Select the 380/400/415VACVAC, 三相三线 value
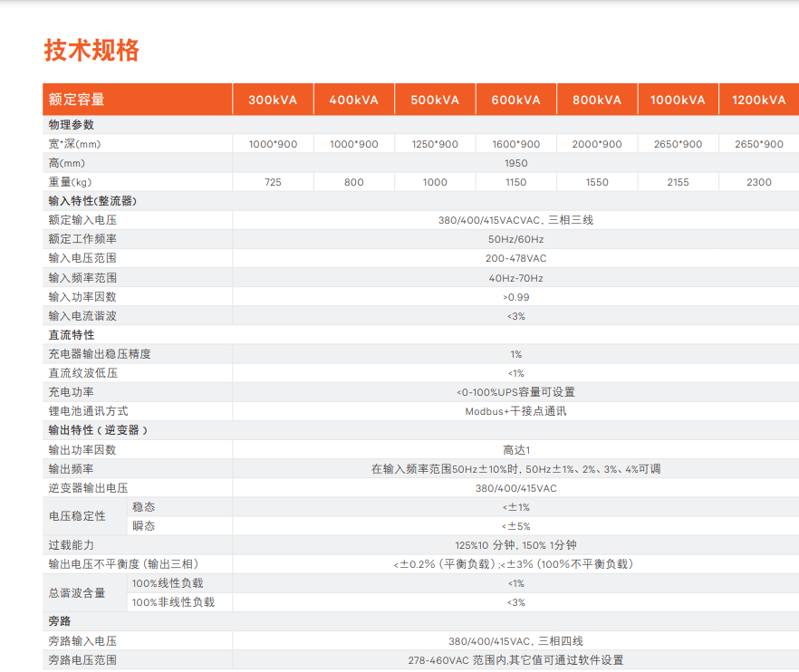The height and width of the screenshot is (672, 799). coord(515,220)
